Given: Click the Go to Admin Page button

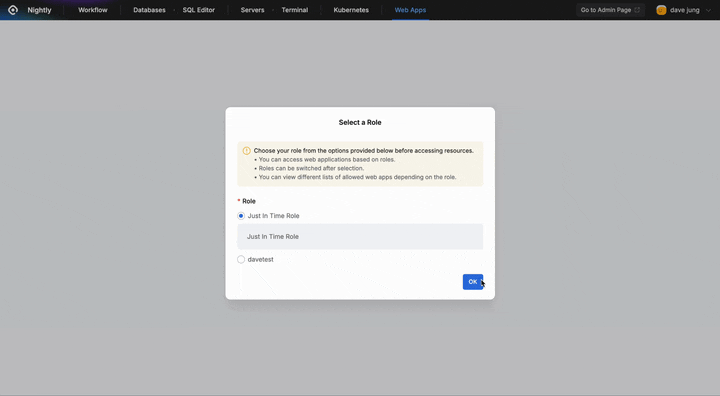Looking at the screenshot, I should coord(610,10).
